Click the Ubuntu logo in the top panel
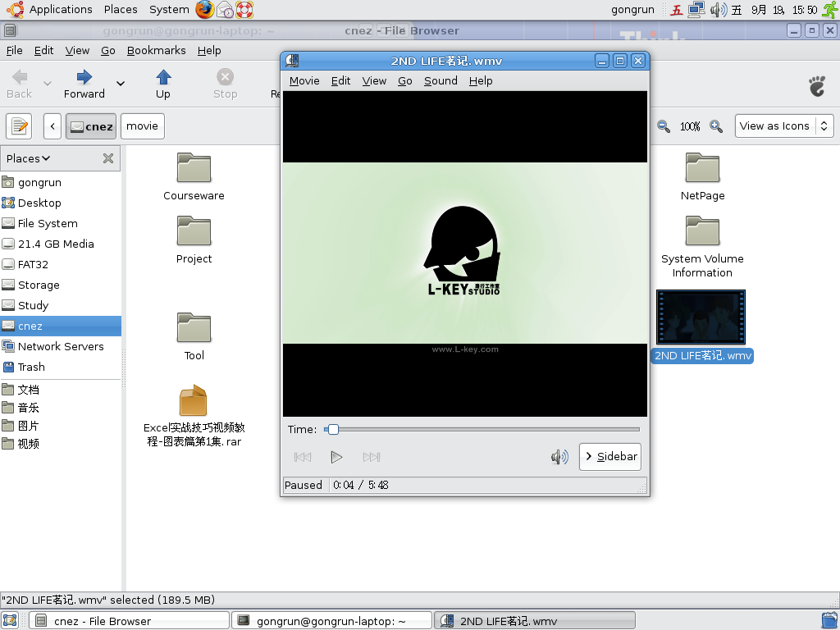This screenshot has width=840, height=630. [x=15, y=10]
